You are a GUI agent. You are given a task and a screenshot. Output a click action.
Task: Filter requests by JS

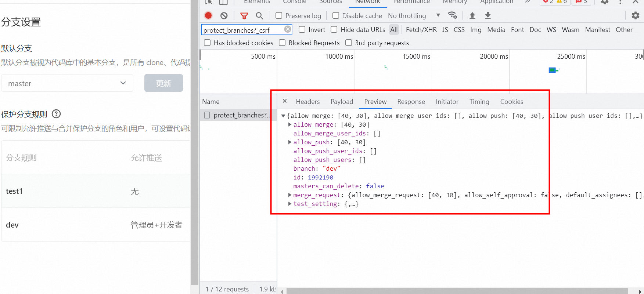[x=445, y=29]
